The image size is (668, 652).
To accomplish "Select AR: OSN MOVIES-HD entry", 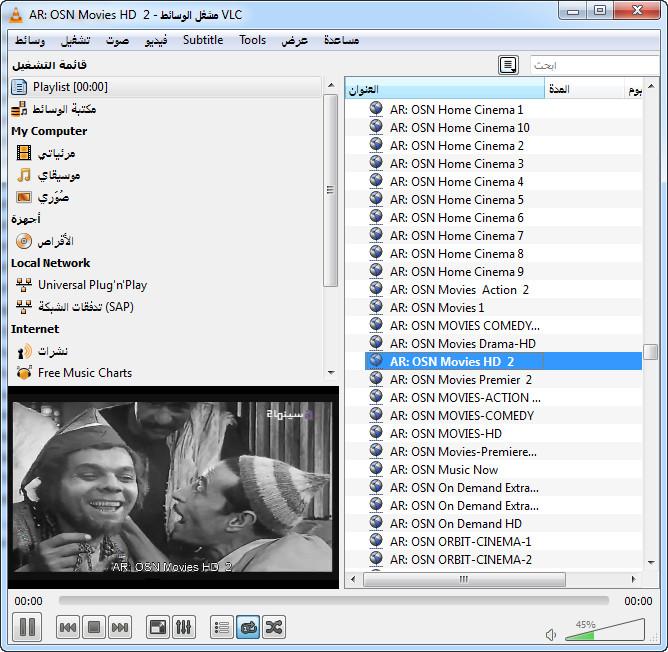I will pos(446,434).
